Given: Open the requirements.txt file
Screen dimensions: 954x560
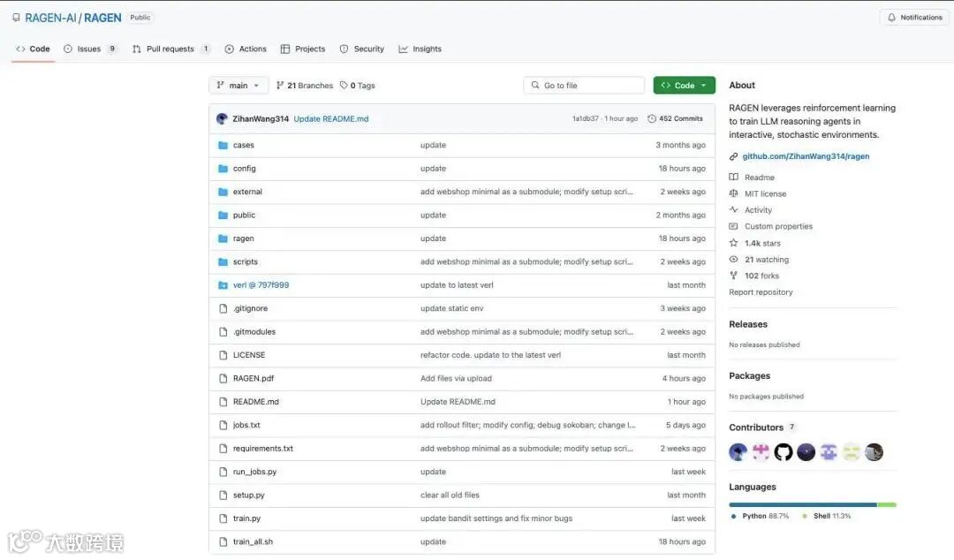Looking at the screenshot, I should [x=263, y=449].
